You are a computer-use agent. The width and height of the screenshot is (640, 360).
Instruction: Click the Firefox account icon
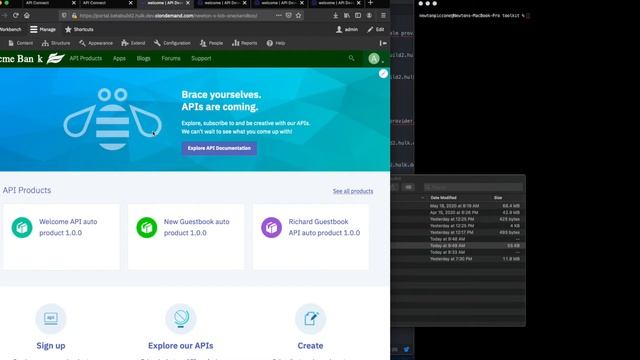tap(369, 16)
